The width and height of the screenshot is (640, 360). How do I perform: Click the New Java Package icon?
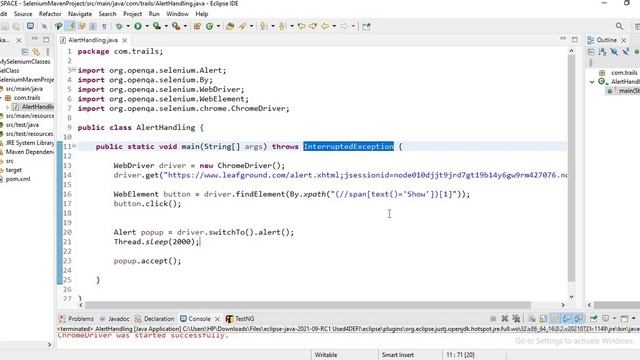point(197,26)
